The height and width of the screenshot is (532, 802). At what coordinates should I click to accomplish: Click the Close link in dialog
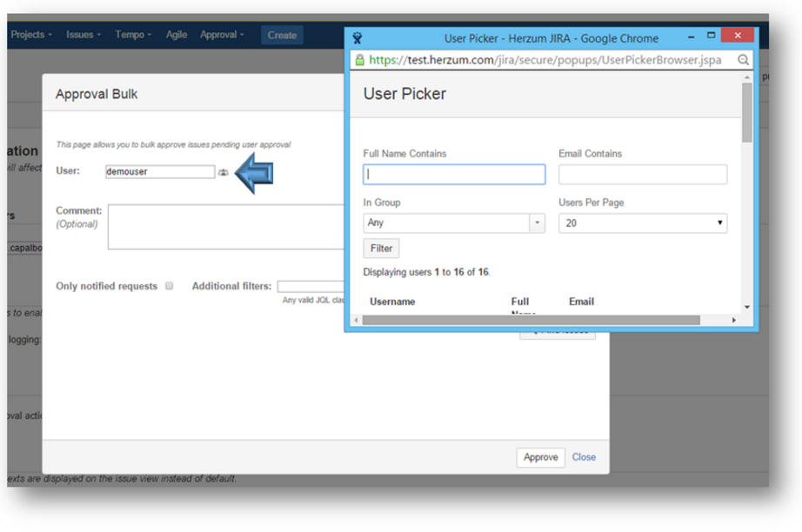click(x=584, y=457)
